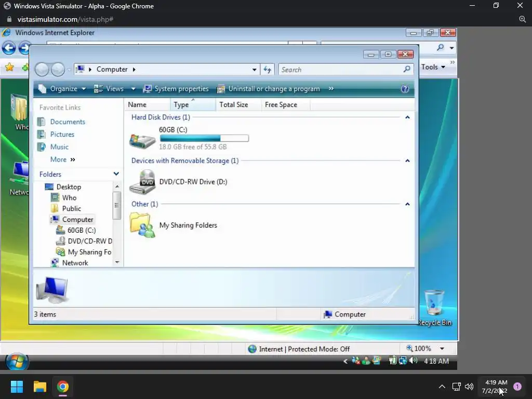Open the Vista Start orb
Image resolution: width=532 pixels, height=399 pixels.
tap(17, 362)
